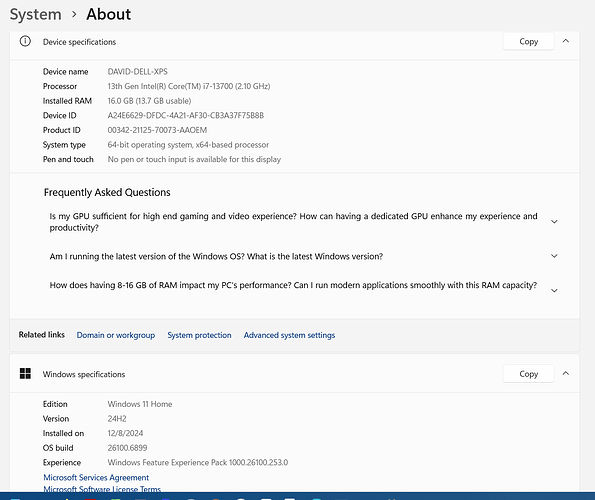This screenshot has height=500, width=595.
Task: Go back to System breadcrumb
Action: 35,14
